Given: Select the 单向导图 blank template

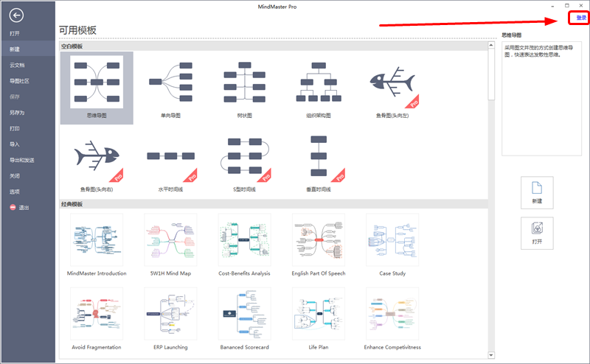Looking at the screenshot, I should coord(170,88).
